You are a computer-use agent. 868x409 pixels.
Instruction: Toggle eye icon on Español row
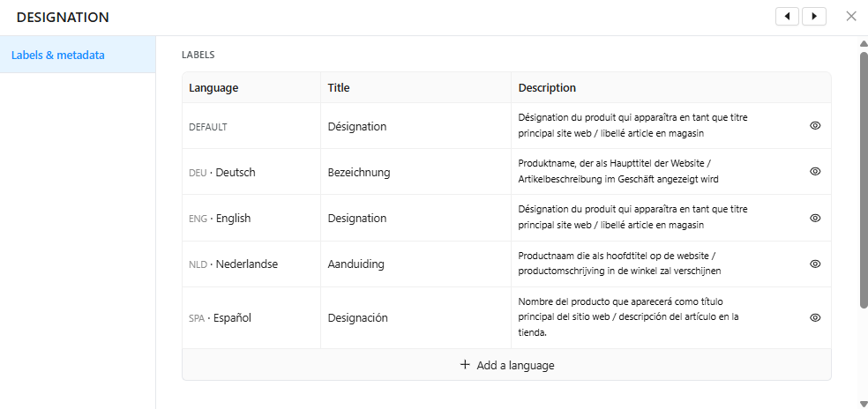815,317
